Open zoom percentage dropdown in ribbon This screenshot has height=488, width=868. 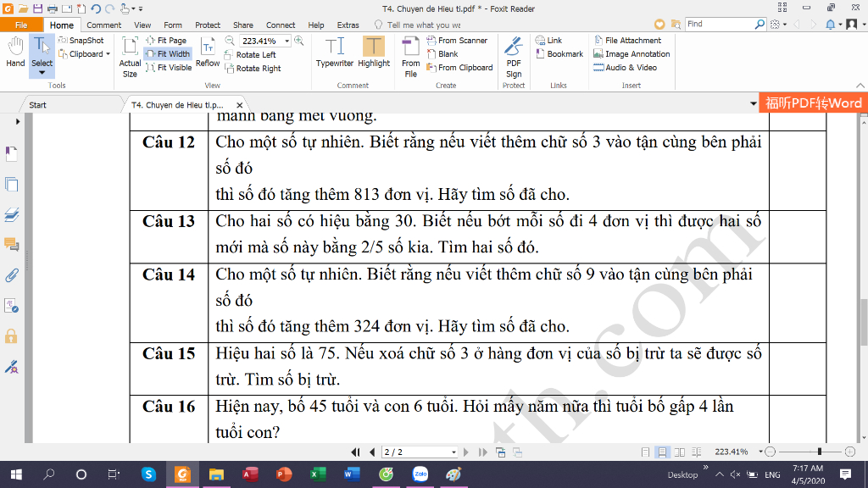(x=287, y=41)
